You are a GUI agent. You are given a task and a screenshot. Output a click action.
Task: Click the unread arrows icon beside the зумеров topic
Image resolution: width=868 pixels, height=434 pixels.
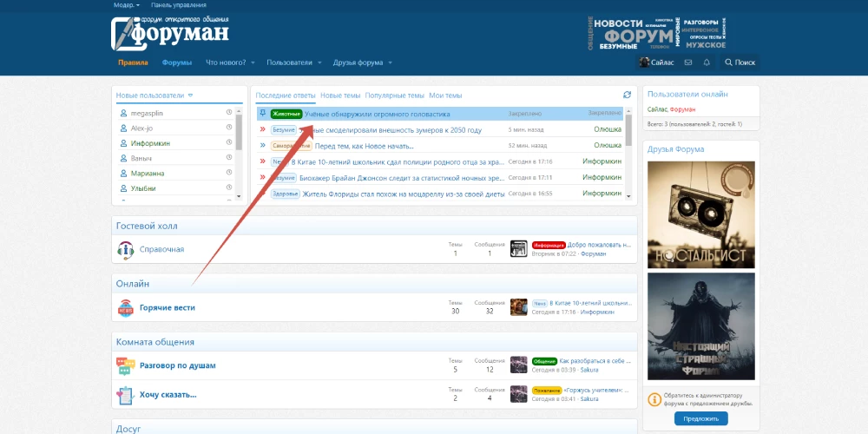coord(263,129)
